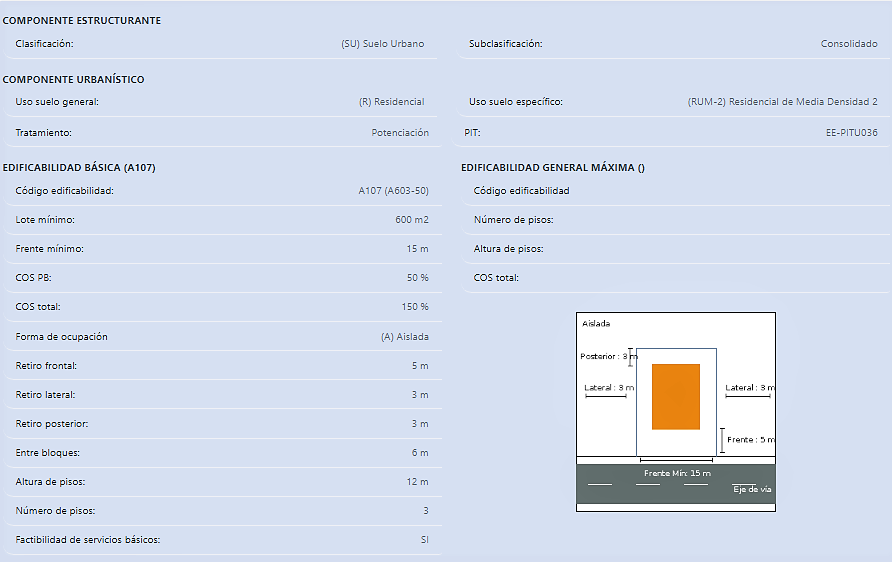The width and height of the screenshot is (892, 562).
Task: Click the Tratamiento value Potenciación
Action: point(400,133)
